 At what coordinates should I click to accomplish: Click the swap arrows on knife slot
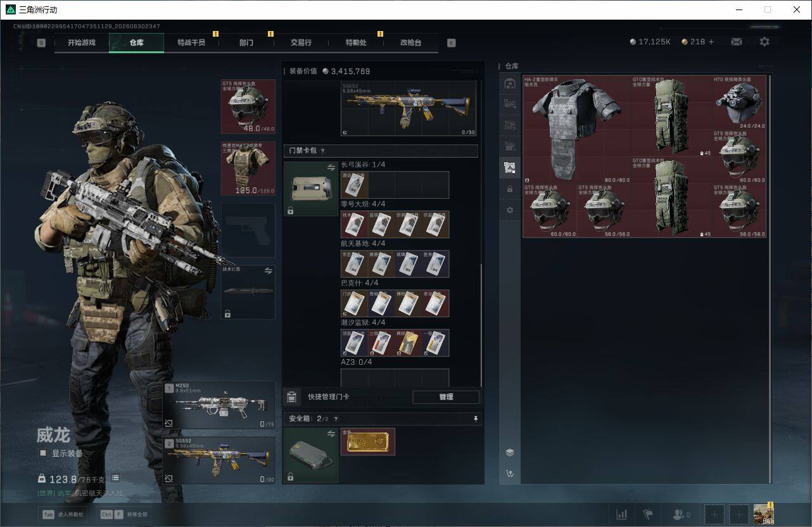point(268,270)
